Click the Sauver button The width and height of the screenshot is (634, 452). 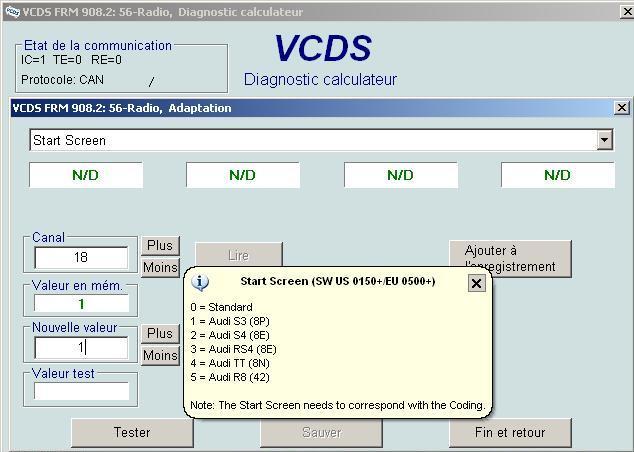[x=321, y=432]
